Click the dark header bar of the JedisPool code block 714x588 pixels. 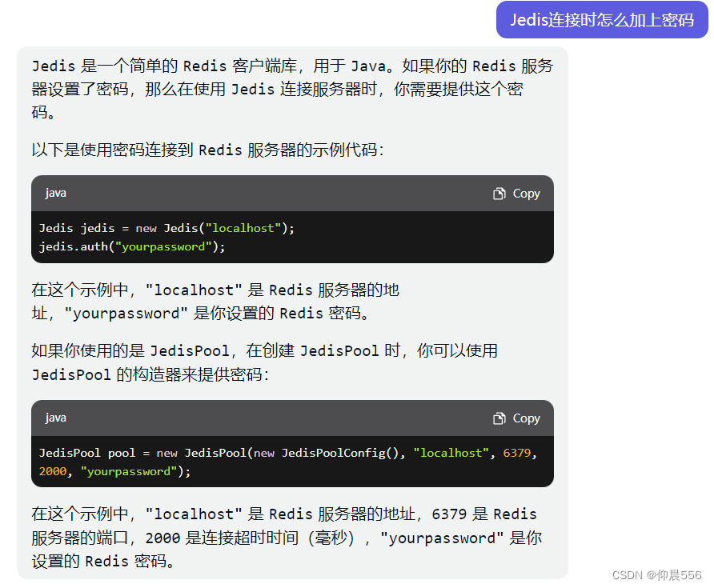point(280,418)
